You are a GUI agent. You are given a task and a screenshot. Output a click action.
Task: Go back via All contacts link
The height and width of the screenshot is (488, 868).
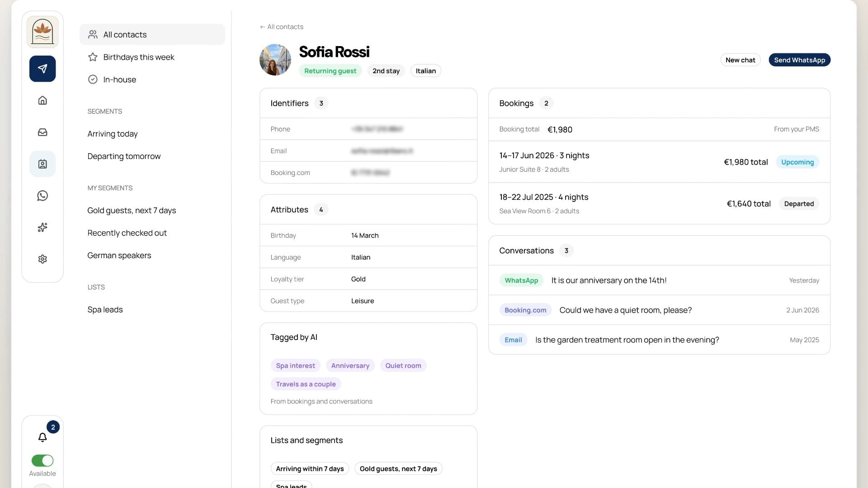[x=282, y=27]
